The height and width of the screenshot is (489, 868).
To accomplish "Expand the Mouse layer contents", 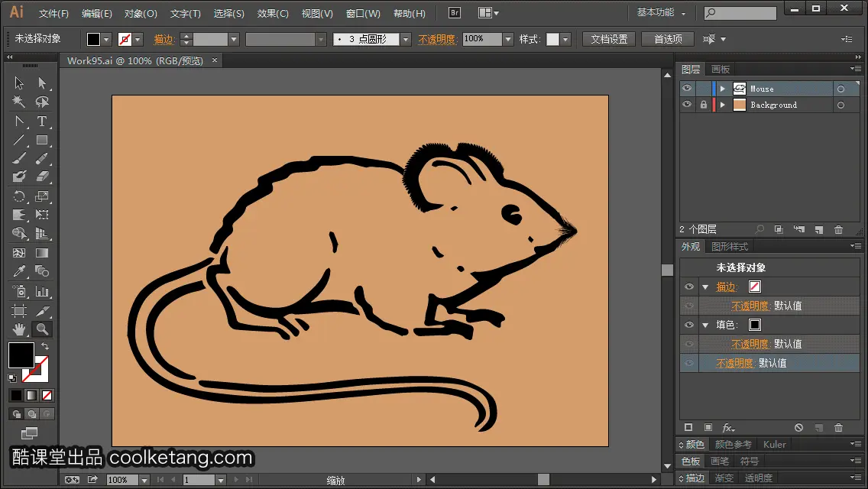I will (x=722, y=89).
